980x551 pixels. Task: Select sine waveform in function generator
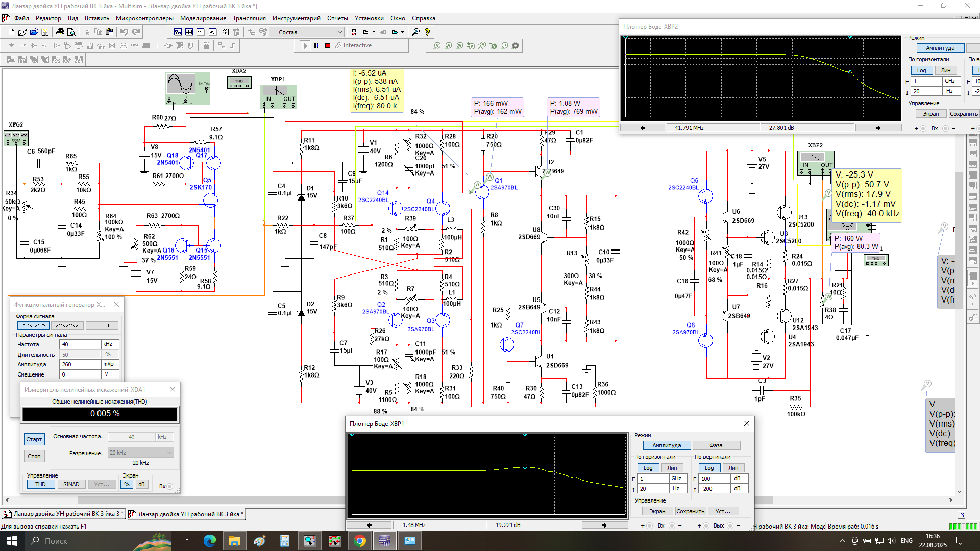point(33,325)
